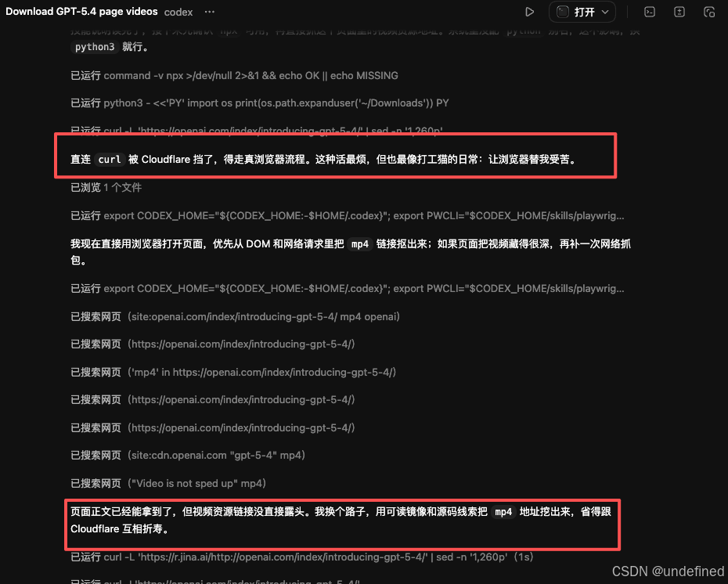Click the message about Cloudflare blocking curl

click(324, 159)
